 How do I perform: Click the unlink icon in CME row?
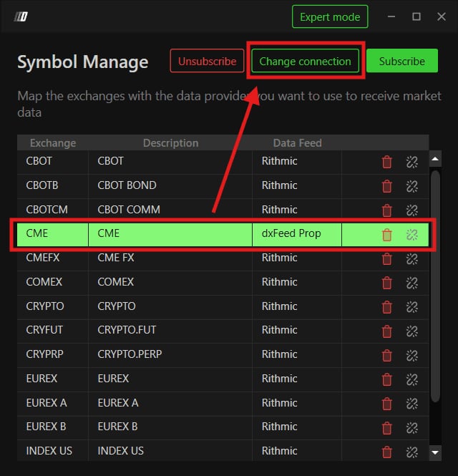412,235
